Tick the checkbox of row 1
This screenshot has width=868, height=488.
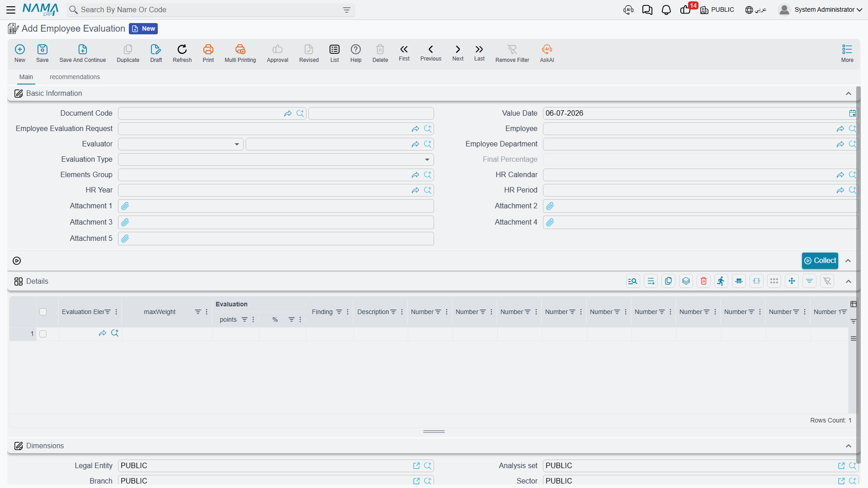pos(43,334)
